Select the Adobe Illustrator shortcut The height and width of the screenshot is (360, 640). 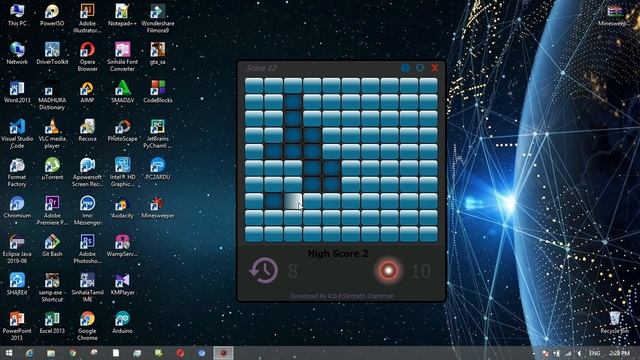87,18
